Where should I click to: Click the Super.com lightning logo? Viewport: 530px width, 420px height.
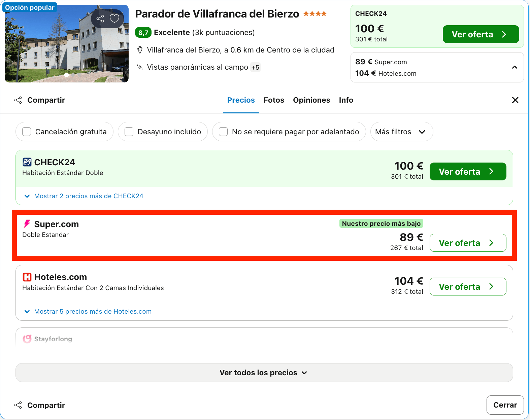coord(27,224)
